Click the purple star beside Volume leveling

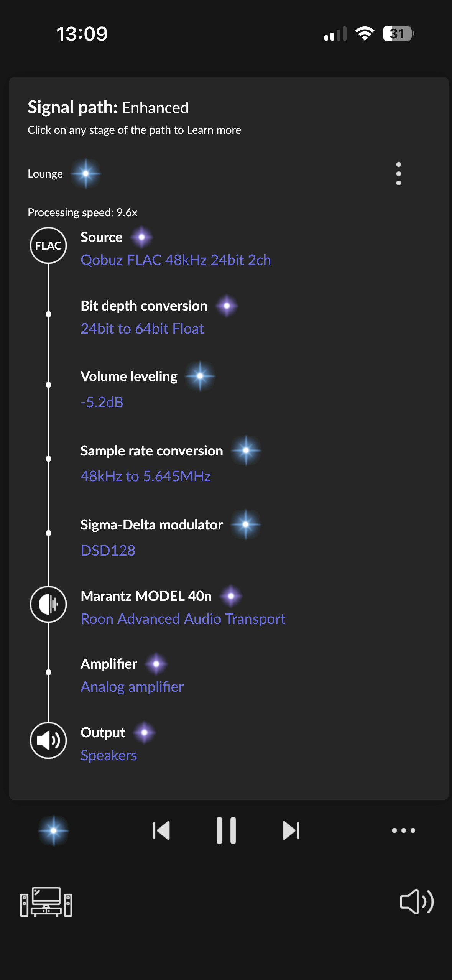pyautogui.click(x=200, y=377)
